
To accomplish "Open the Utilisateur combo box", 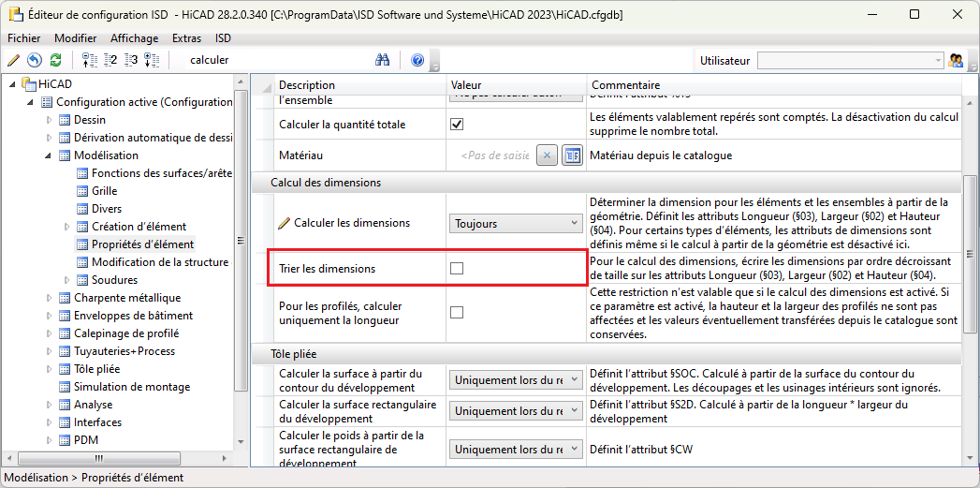I will point(851,60).
